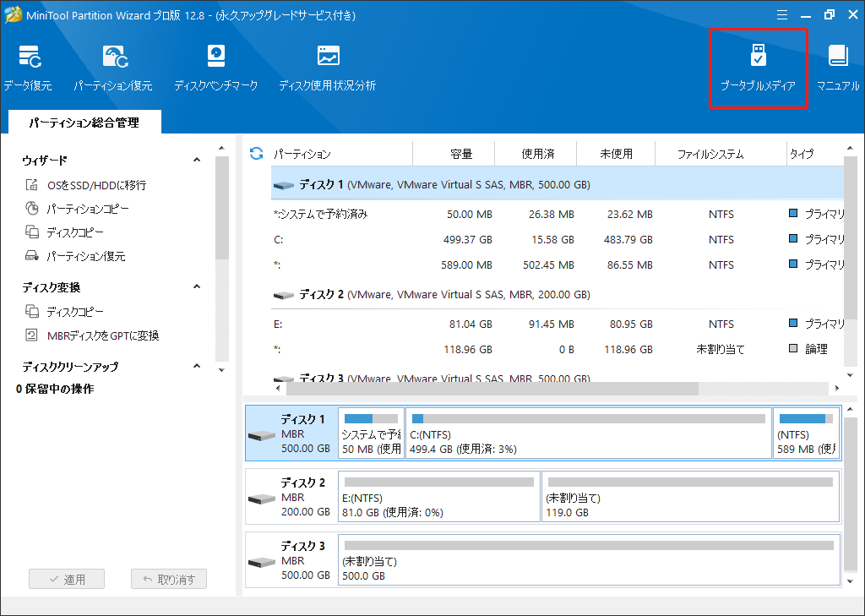The image size is (865, 616).
Task: Click 500.0 GB 未割り当て block on Disk 3
Action: (589, 559)
